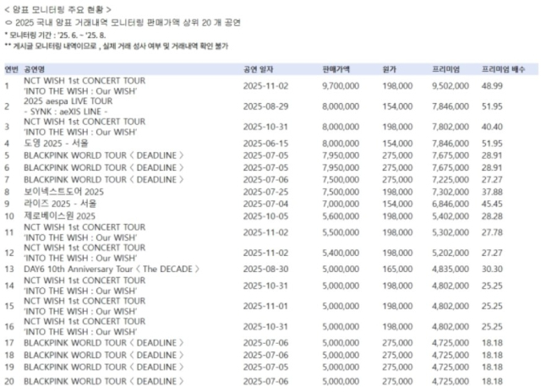
Task: Click the DAY6 10th Anniversary Tour entry
Action: point(110,269)
